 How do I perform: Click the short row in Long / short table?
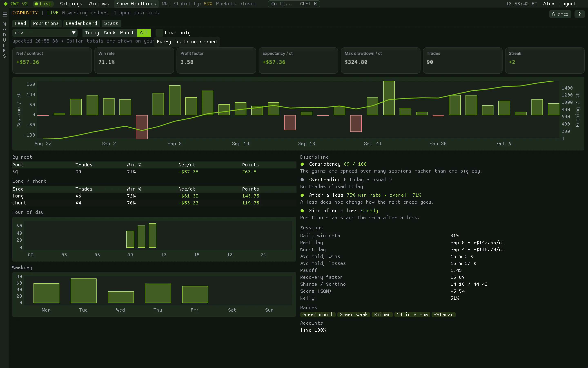click(154, 203)
